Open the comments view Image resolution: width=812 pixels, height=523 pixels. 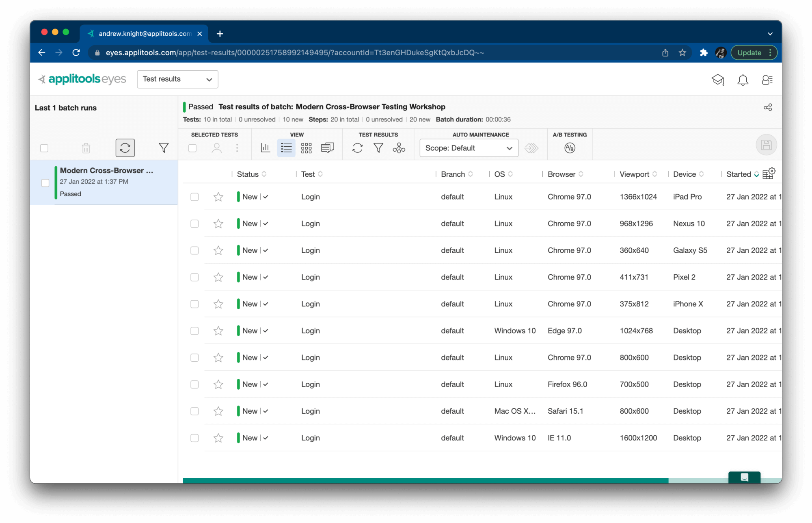328,148
